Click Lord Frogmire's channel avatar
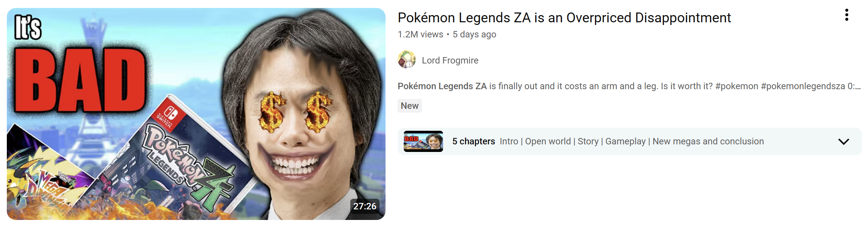The width and height of the screenshot is (868, 226). 407,60
